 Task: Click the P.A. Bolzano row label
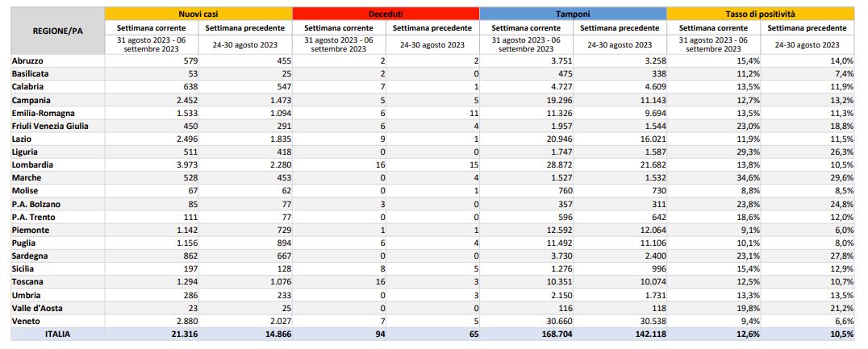[x=36, y=204]
